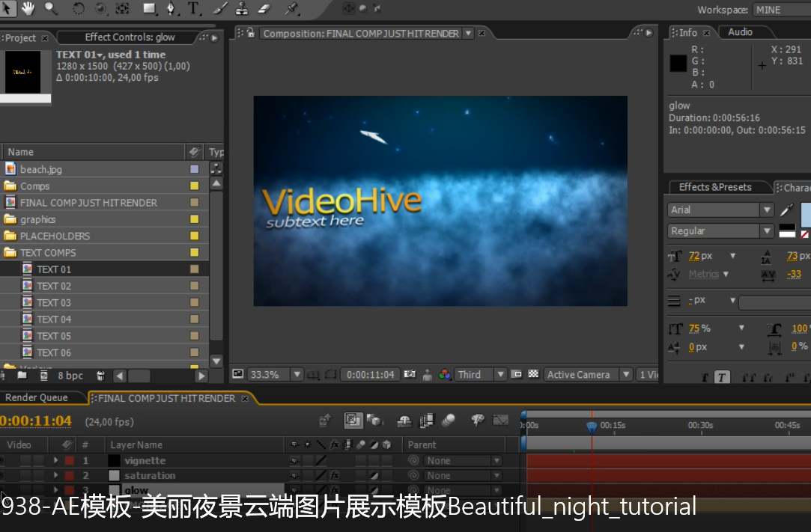Image resolution: width=811 pixels, height=532 pixels.
Task: Select the Info panel tab
Action: [x=688, y=33]
